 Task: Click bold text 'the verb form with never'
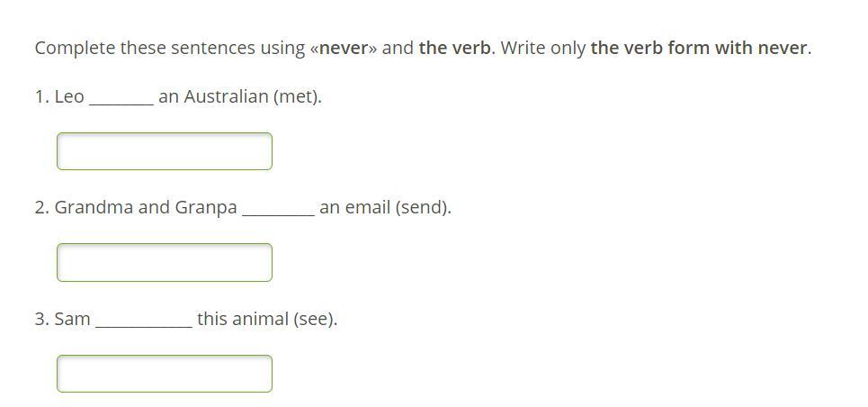pos(699,49)
